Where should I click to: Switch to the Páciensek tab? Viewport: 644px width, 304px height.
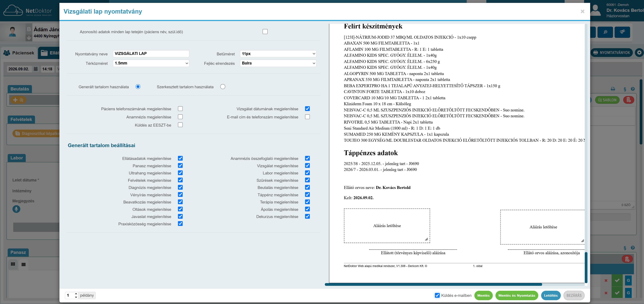tap(19, 53)
